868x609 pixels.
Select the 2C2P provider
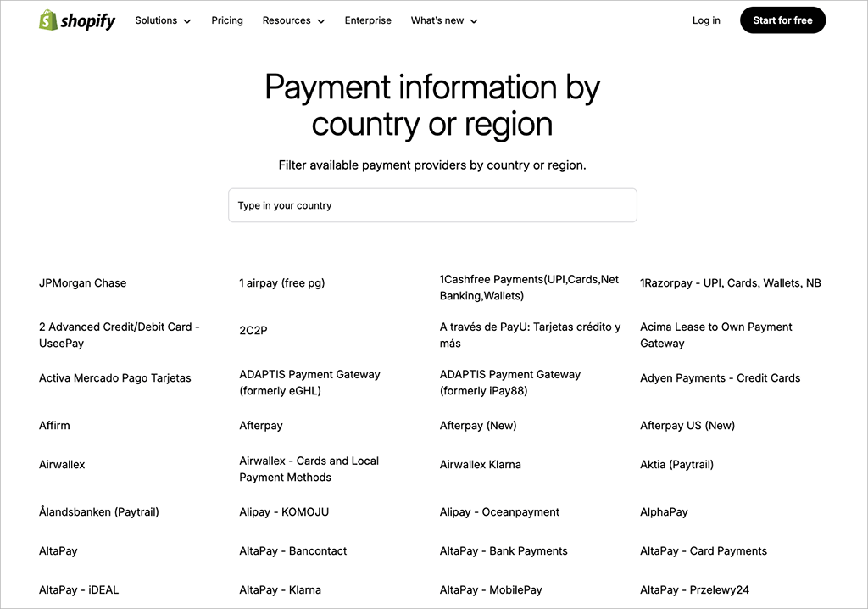[253, 330]
